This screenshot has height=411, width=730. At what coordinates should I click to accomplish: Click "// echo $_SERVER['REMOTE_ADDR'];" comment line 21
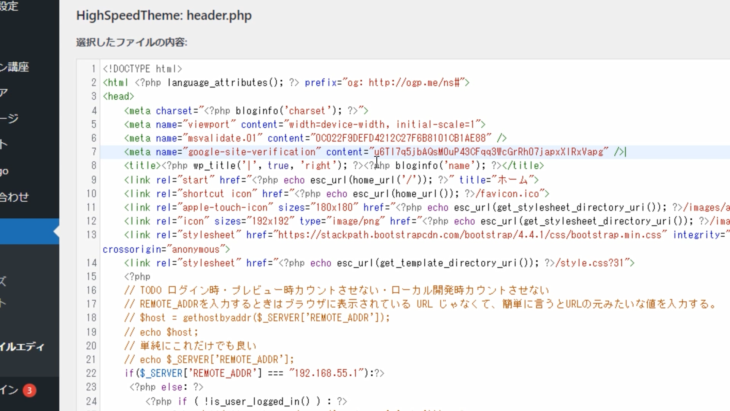209,359
